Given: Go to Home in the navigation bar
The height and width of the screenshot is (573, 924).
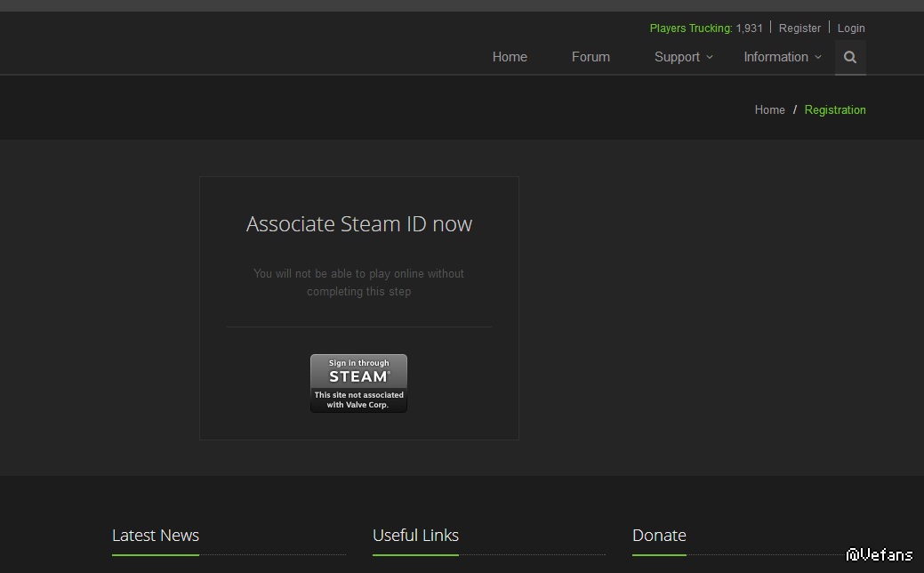Looking at the screenshot, I should 510,57.
